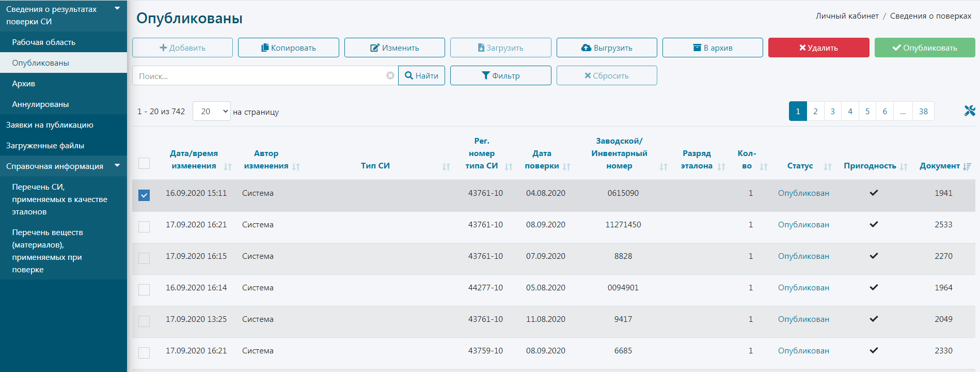Sort by the Пригодность column sort icon
The image size is (980, 372).
(x=904, y=166)
